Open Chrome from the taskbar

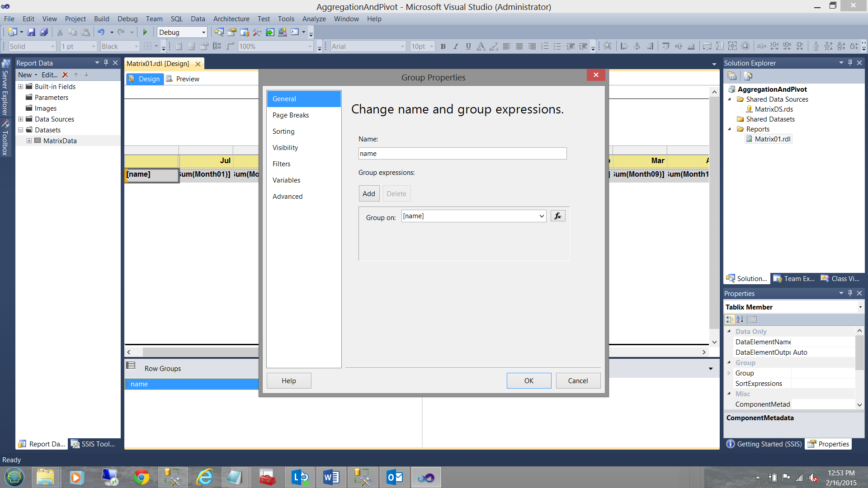141,477
